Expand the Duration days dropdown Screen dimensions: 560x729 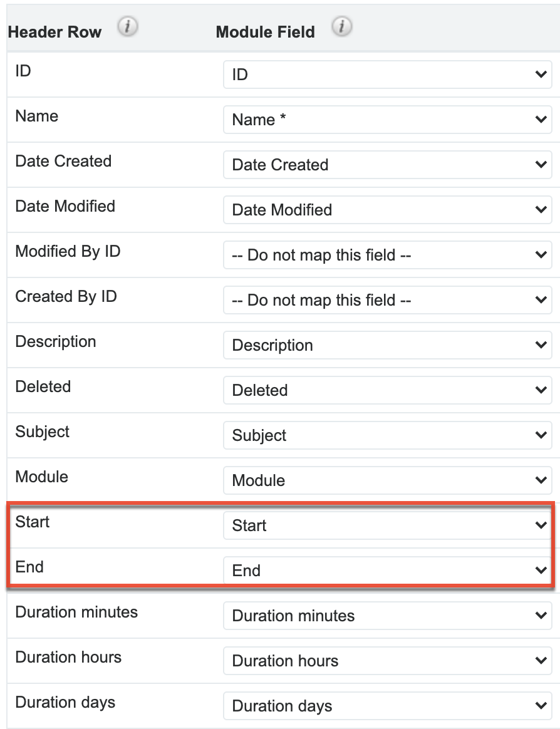tap(388, 706)
